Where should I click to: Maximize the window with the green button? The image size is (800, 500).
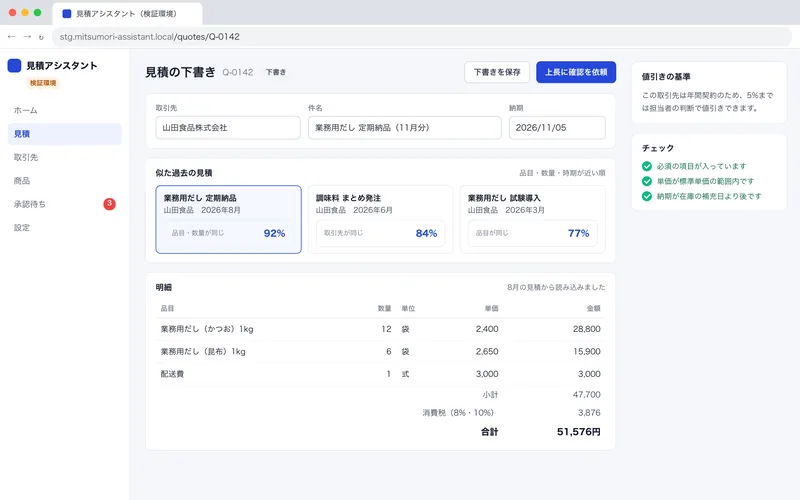pos(37,13)
